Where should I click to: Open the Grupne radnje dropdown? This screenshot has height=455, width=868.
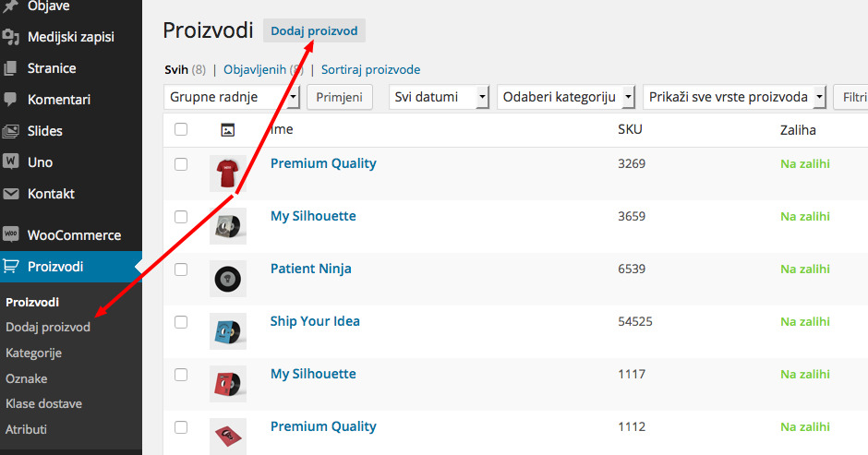coord(232,97)
